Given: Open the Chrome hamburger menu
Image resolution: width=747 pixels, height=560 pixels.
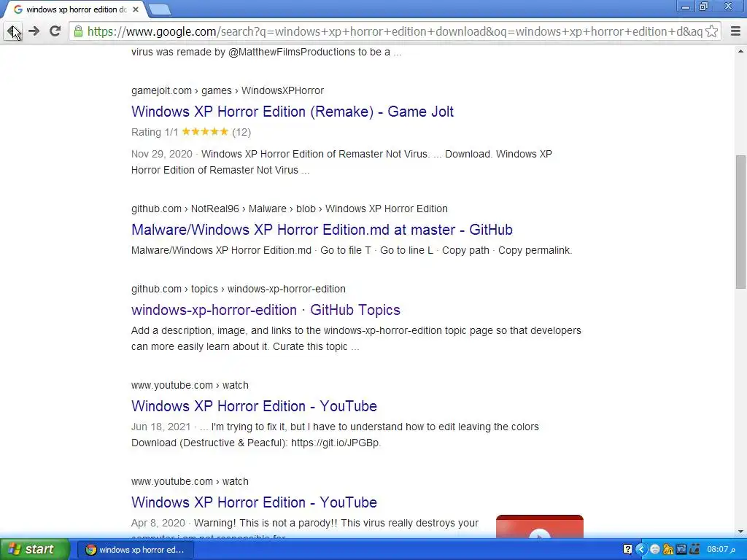Looking at the screenshot, I should point(735,31).
